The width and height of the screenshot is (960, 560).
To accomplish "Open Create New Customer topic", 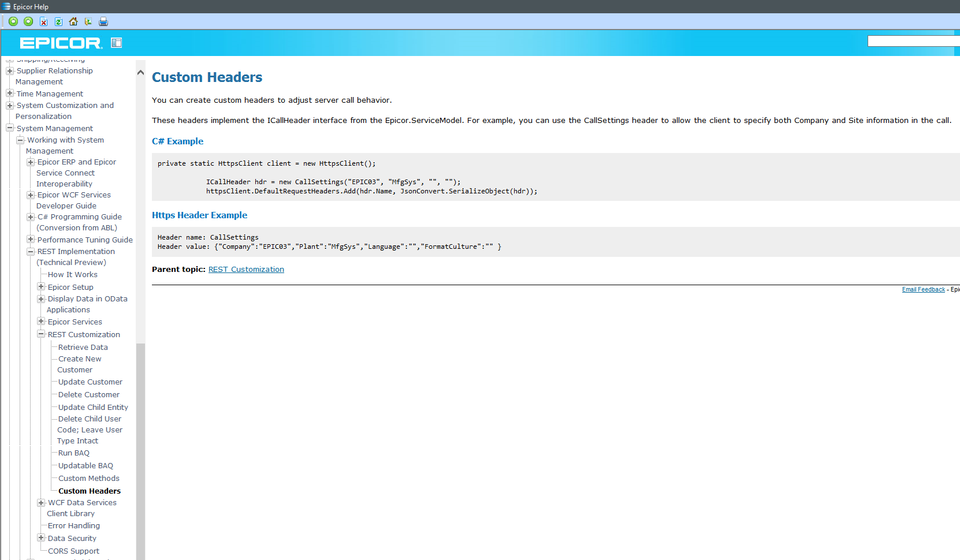I will coord(80,364).
